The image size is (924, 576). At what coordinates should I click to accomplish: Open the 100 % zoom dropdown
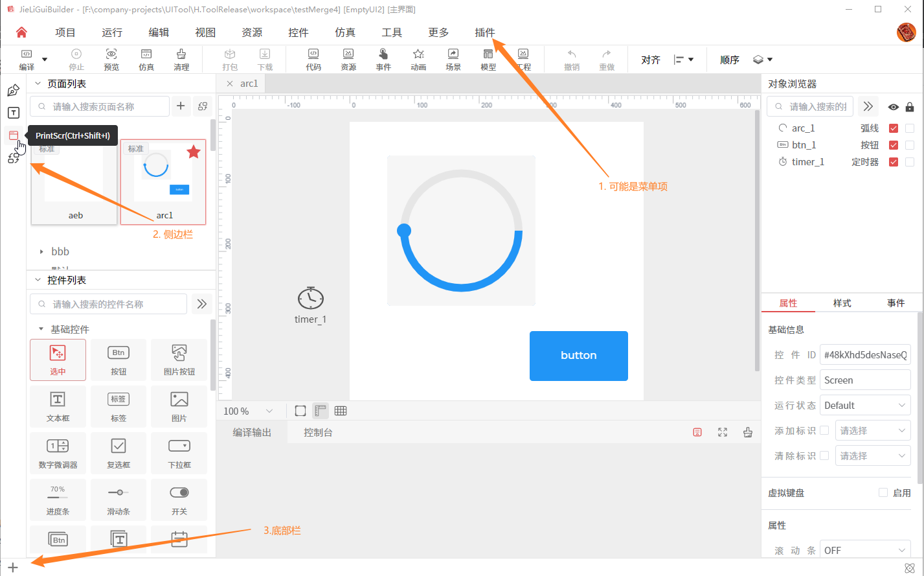(x=249, y=411)
